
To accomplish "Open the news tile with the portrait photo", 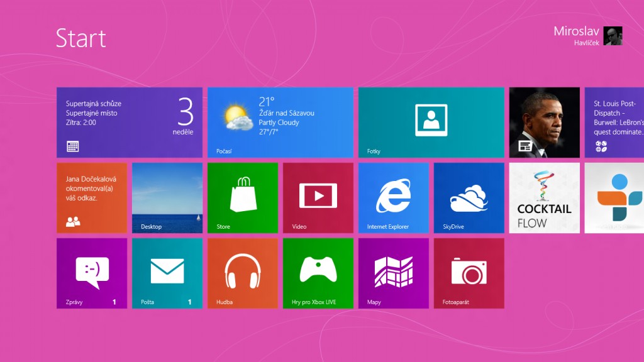I will (x=544, y=123).
